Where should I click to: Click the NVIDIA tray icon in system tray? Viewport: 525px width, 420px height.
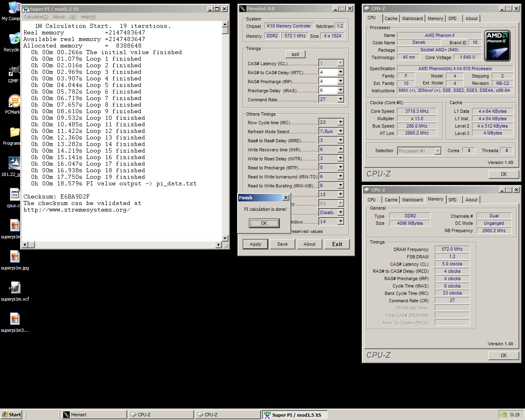pos(503,415)
